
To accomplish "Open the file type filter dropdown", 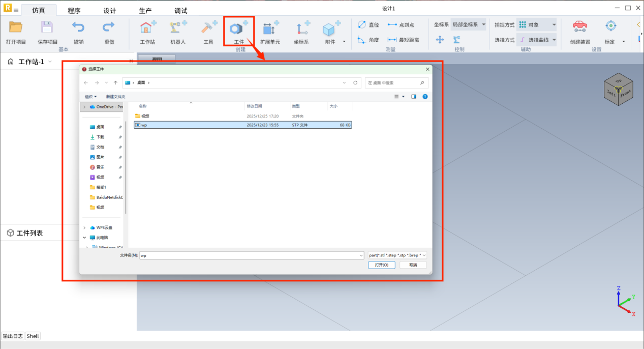I will coord(397,255).
